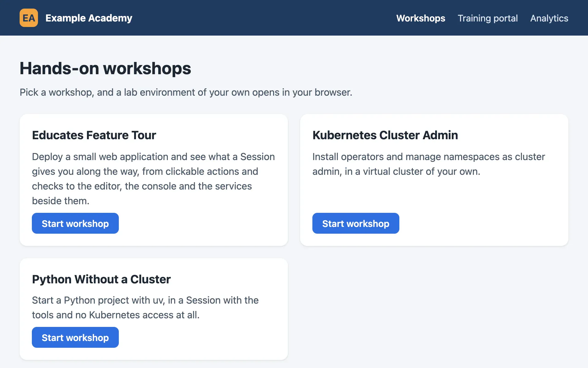Start the Educates Feature Tour workshop
The height and width of the screenshot is (368, 588).
(75, 223)
